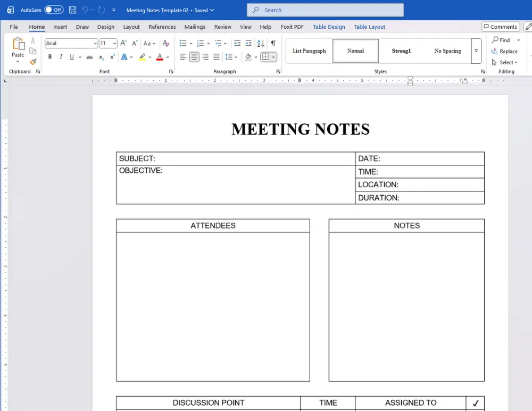Apply subscript formatting
The width and height of the screenshot is (532, 411).
[x=101, y=57]
